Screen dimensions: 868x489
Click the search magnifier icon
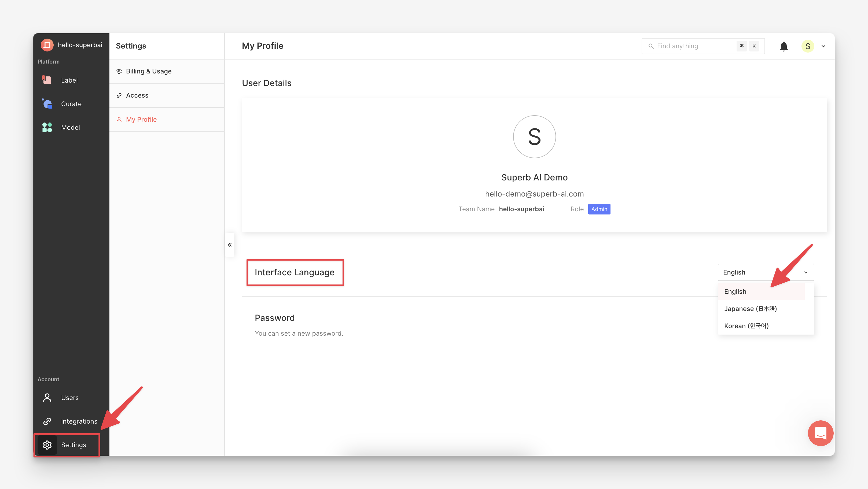coord(651,46)
